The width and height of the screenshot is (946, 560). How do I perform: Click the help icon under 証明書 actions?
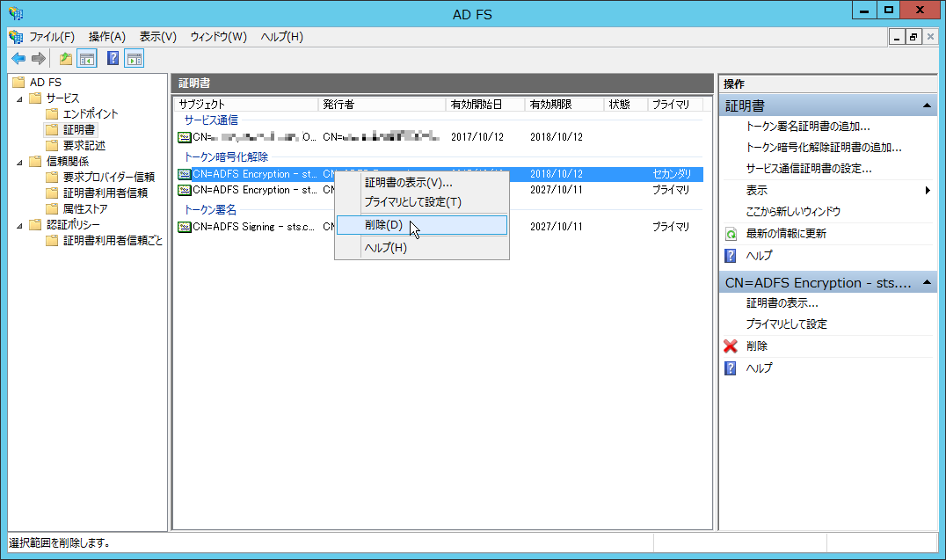pos(731,256)
